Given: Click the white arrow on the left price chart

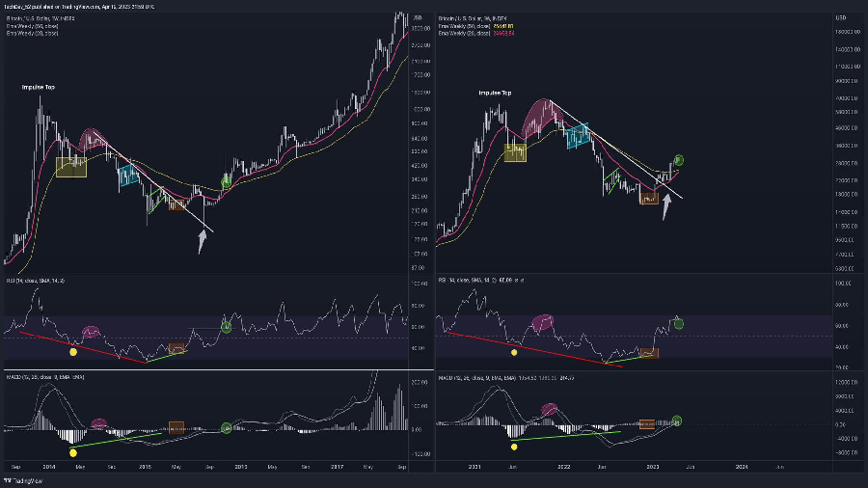Looking at the screenshot, I should pyautogui.click(x=203, y=240).
